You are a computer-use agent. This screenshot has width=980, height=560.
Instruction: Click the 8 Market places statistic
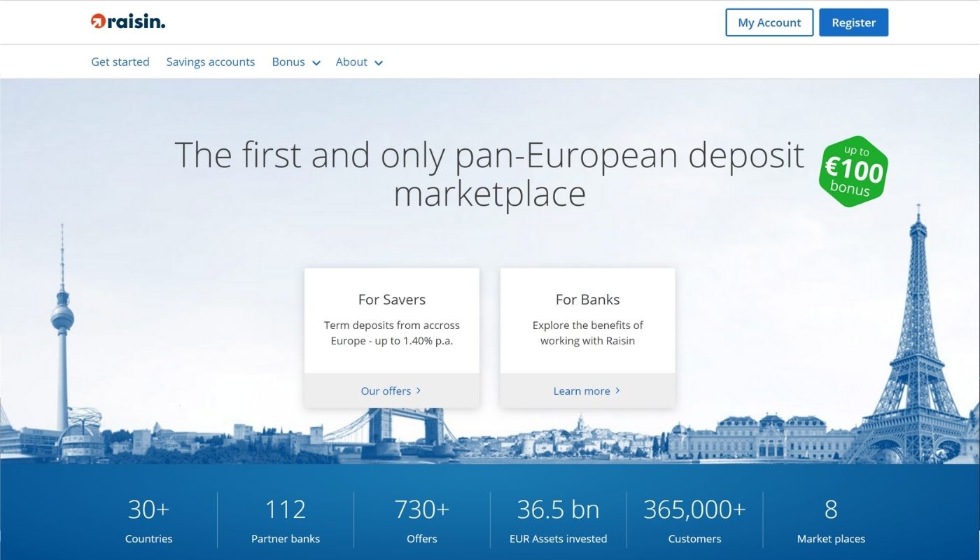click(831, 520)
